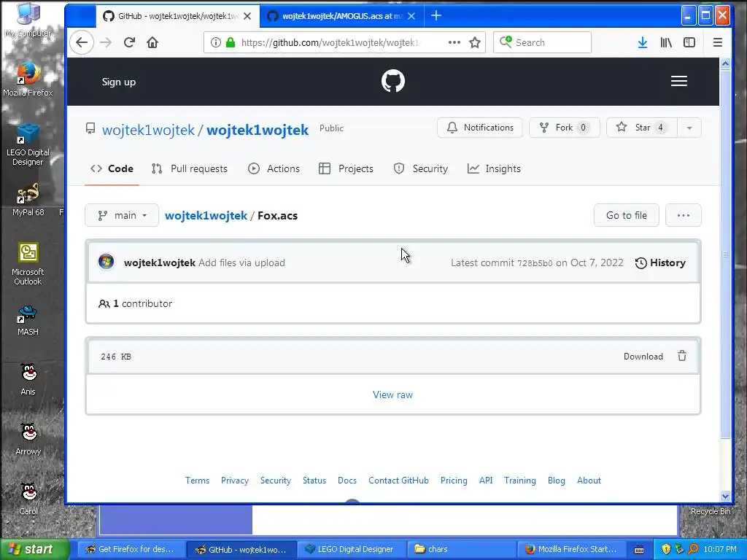
Task: Open commit hash 728b5b0 link
Action: click(535, 262)
